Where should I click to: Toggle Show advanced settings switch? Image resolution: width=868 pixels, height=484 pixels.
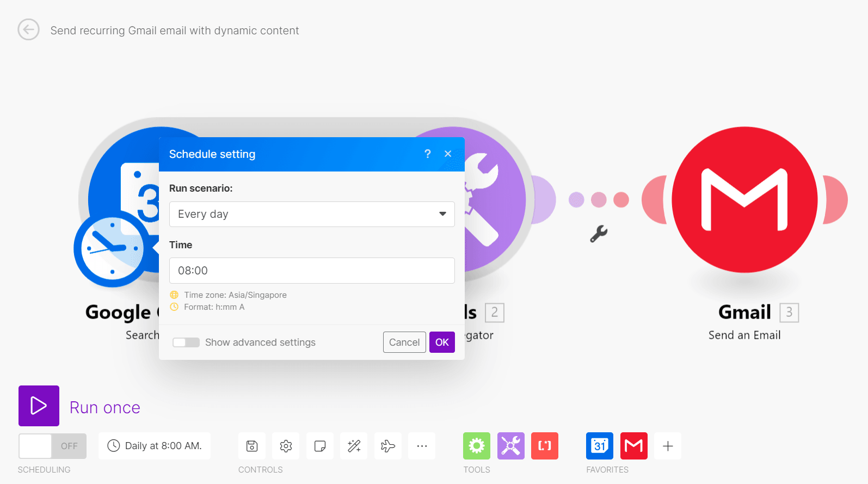click(x=186, y=342)
